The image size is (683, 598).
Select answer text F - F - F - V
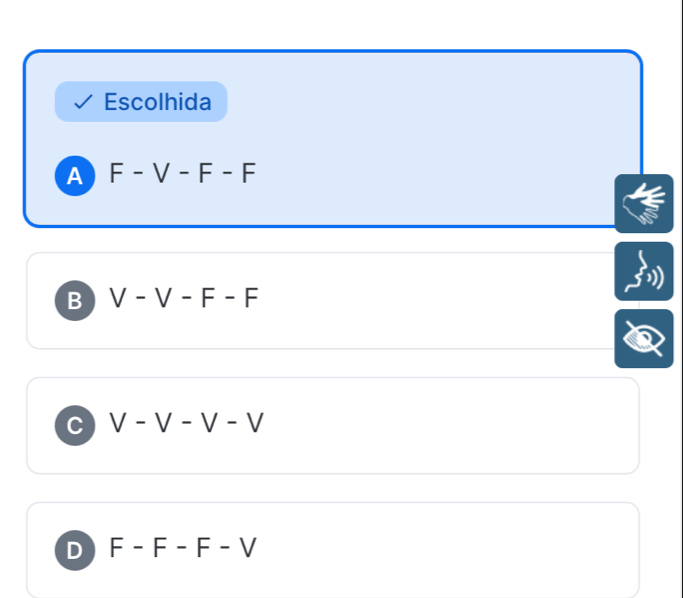click(183, 548)
